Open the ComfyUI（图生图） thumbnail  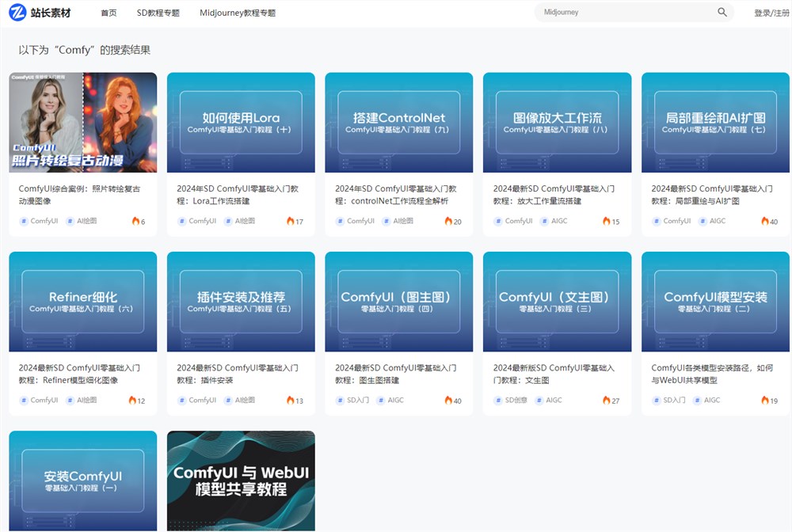pyautogui.click(x=399, y=302)
